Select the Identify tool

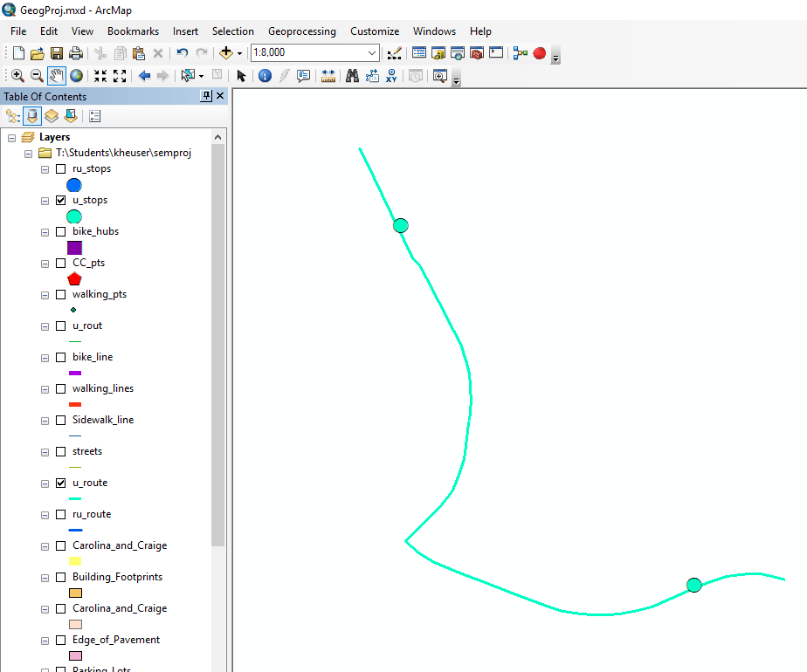pos(265,75)
